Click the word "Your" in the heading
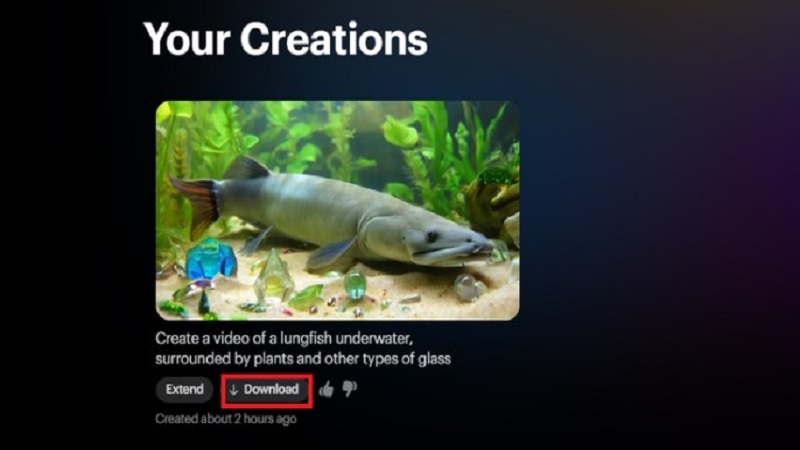 [187, 39]
